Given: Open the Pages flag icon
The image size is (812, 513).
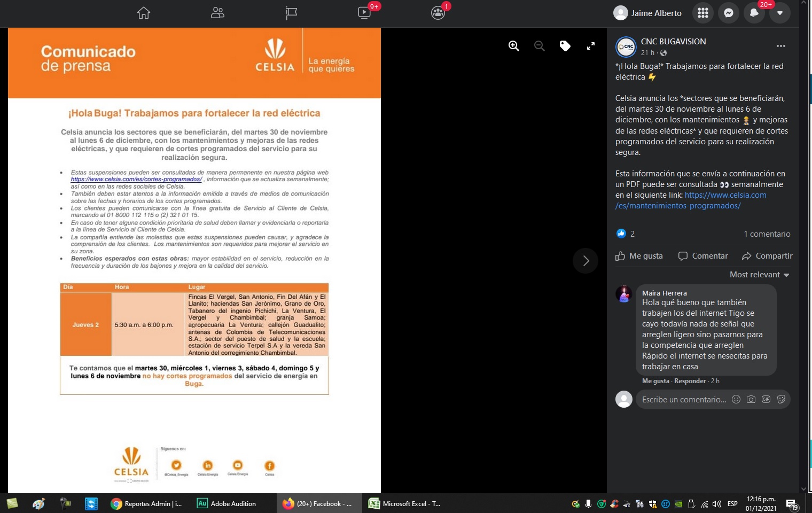Looking at the screenshot, I should 291,13.
